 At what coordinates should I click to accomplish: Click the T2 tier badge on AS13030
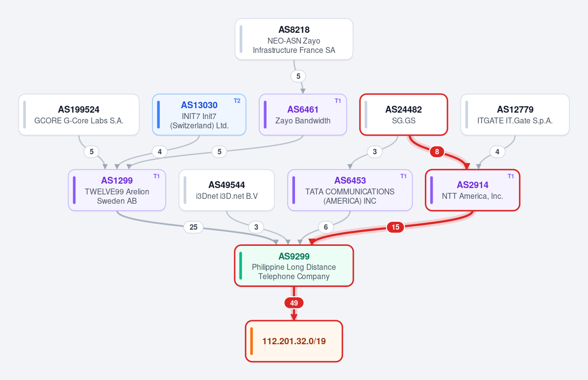(x=237, y=101)
